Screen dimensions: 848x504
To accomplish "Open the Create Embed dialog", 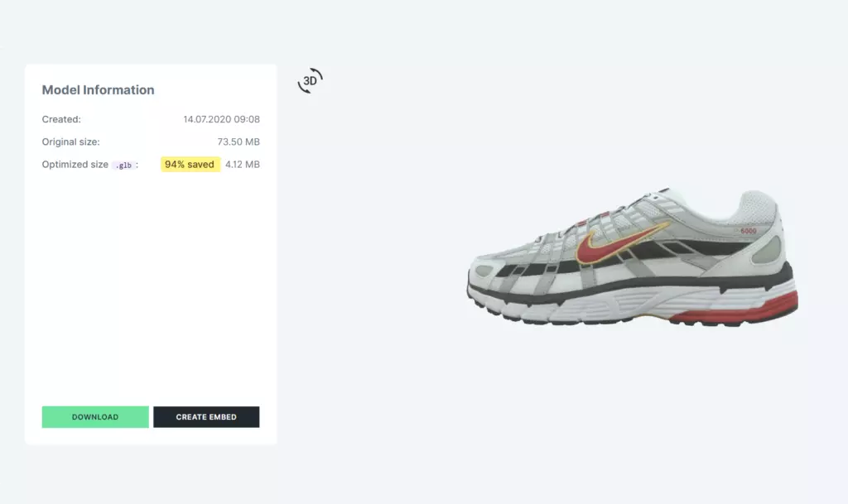I will (x=206, y=417).
